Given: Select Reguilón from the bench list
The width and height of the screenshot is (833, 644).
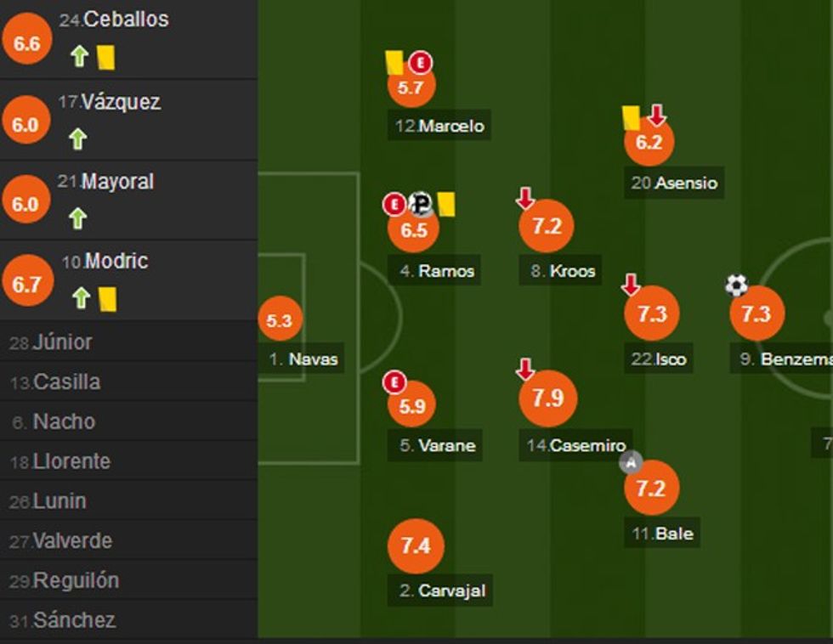Looking at the screenshot, I should pyautogui.click(x=76, y=581).
